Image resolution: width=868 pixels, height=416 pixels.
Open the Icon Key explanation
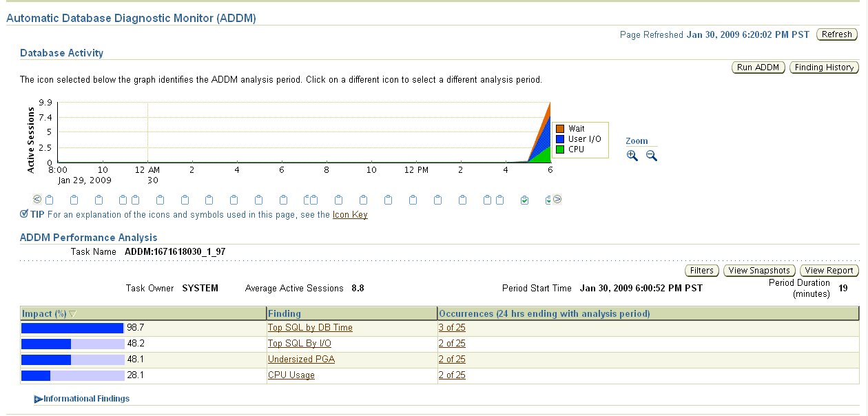coord(349,214)
